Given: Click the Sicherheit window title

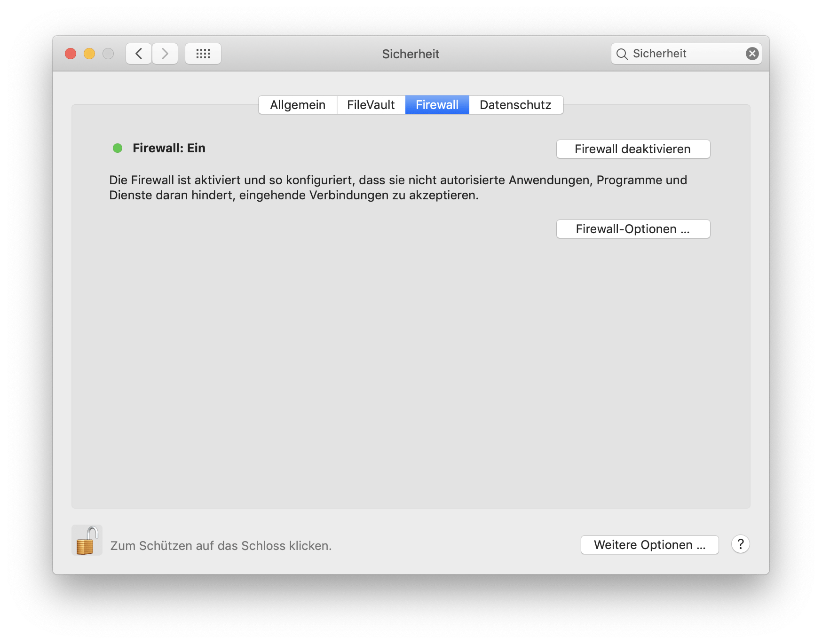Looking at the screenshot, I should 411,54.
